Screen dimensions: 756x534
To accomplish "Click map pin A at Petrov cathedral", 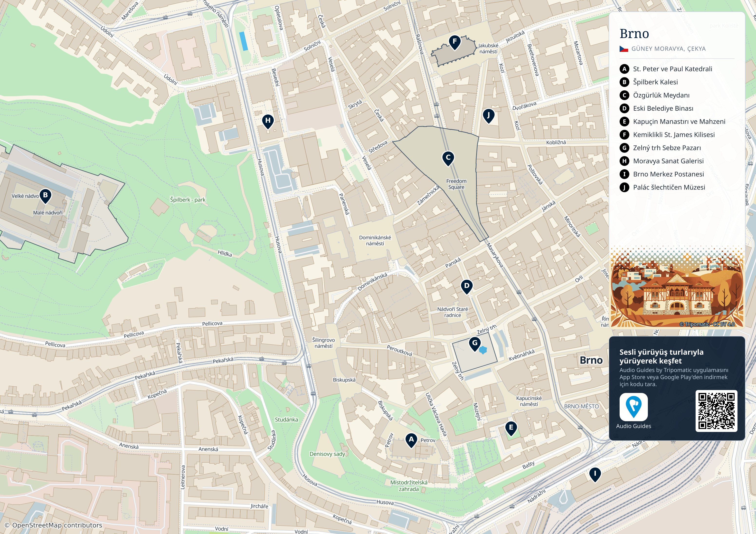I will (x=411, y=440).
